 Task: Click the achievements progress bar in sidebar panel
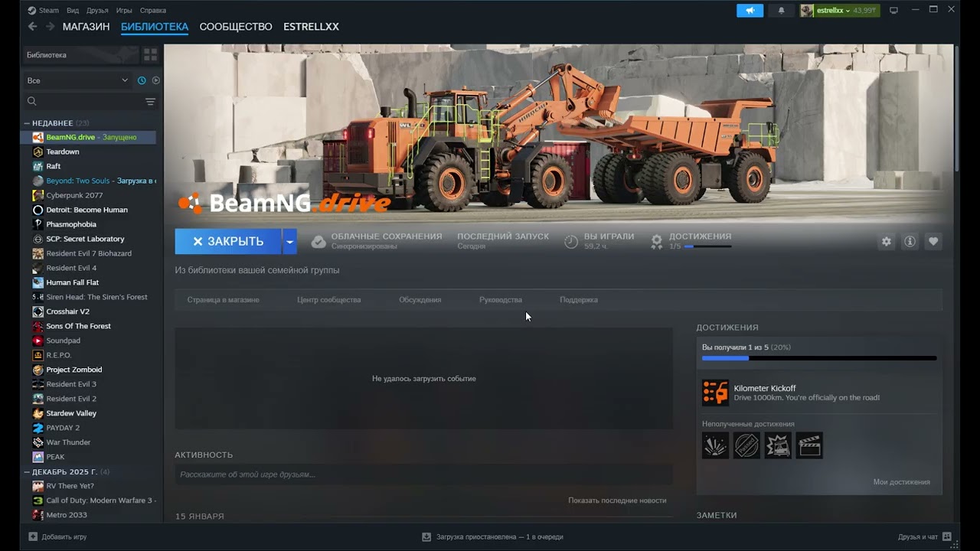pyautogui.click(x=819, y=358)
